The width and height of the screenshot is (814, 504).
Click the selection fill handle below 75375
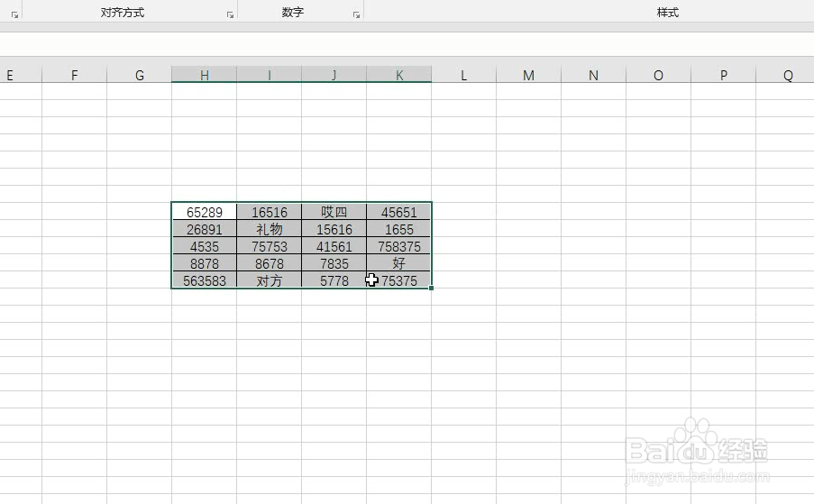pyautogui.click(x=432, y=289)
